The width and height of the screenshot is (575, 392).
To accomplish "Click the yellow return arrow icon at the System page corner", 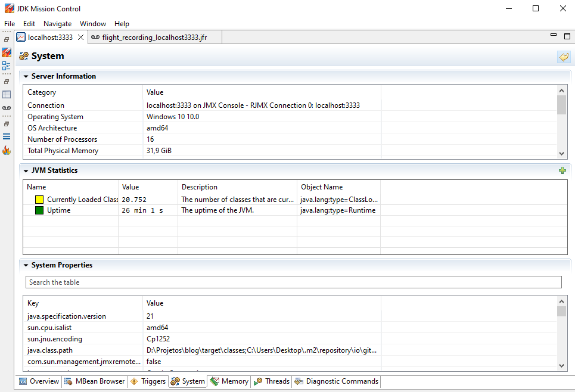I will [x=564, y=57].
